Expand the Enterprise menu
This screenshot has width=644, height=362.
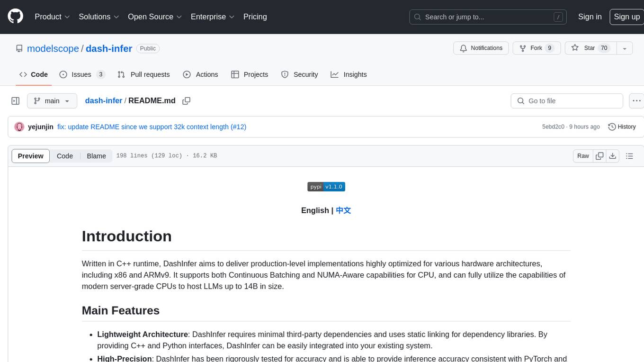(x=213, y=17)
